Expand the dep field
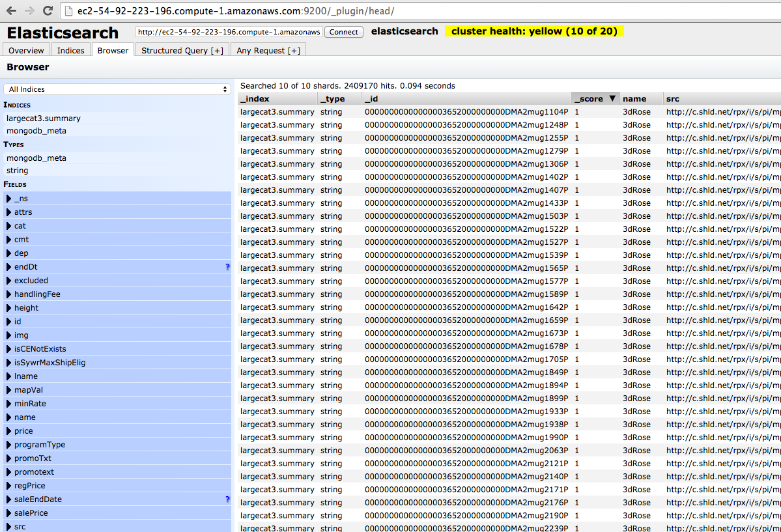This screenshot has height=532, width=781. click(8, 253)
